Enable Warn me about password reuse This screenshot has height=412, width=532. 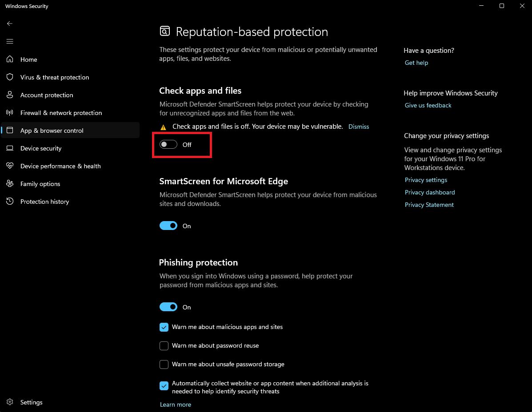tap(164, 346)
